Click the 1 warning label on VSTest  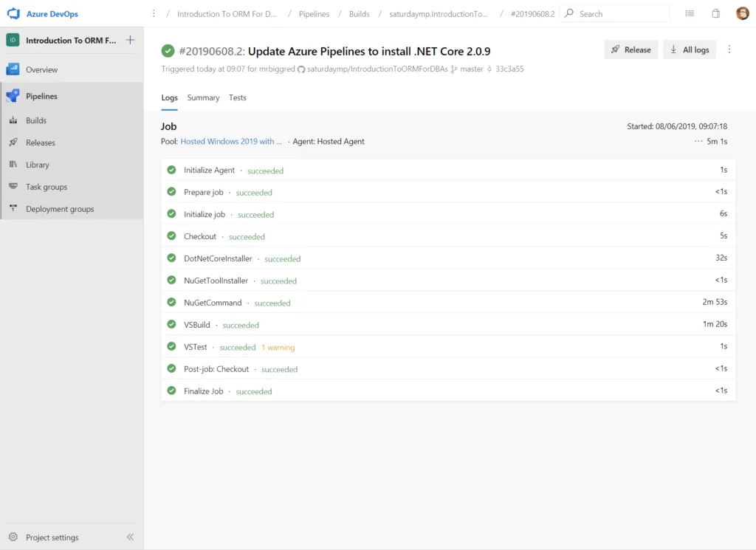tap(278, 347)
